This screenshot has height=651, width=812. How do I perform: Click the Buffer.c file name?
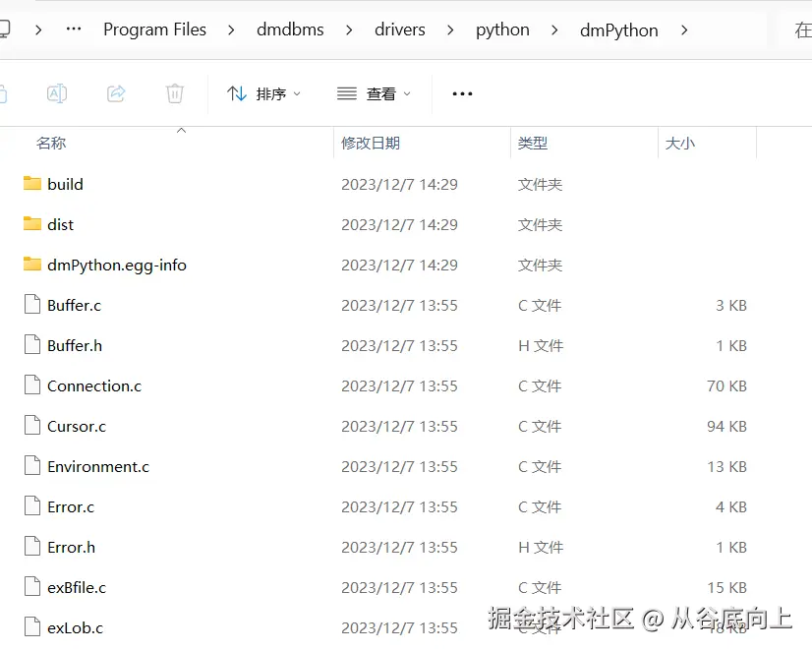[74, 306]
